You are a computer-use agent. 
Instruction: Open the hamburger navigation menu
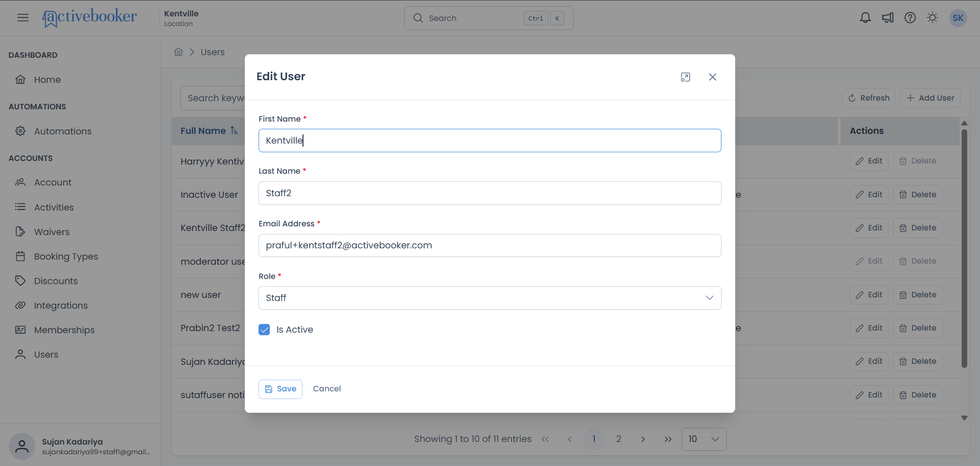(23, 18)
